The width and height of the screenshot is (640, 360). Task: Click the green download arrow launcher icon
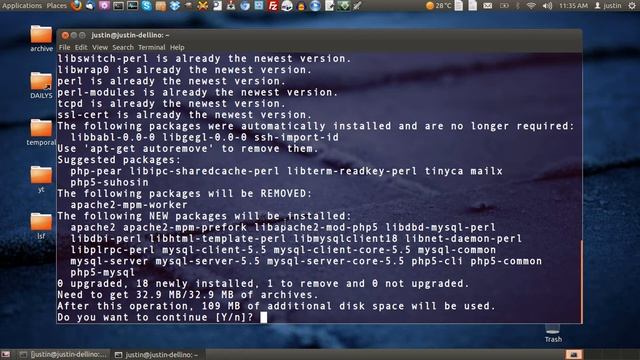[344, 6]
